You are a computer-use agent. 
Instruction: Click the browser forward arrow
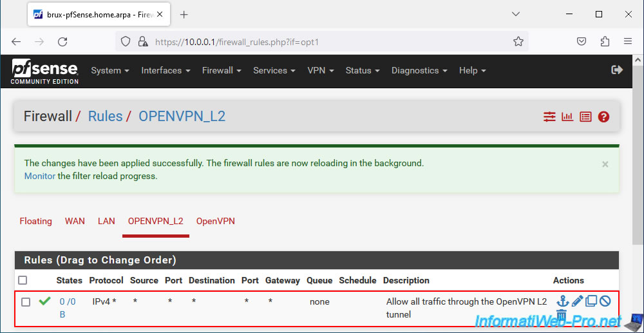point(39,41)
